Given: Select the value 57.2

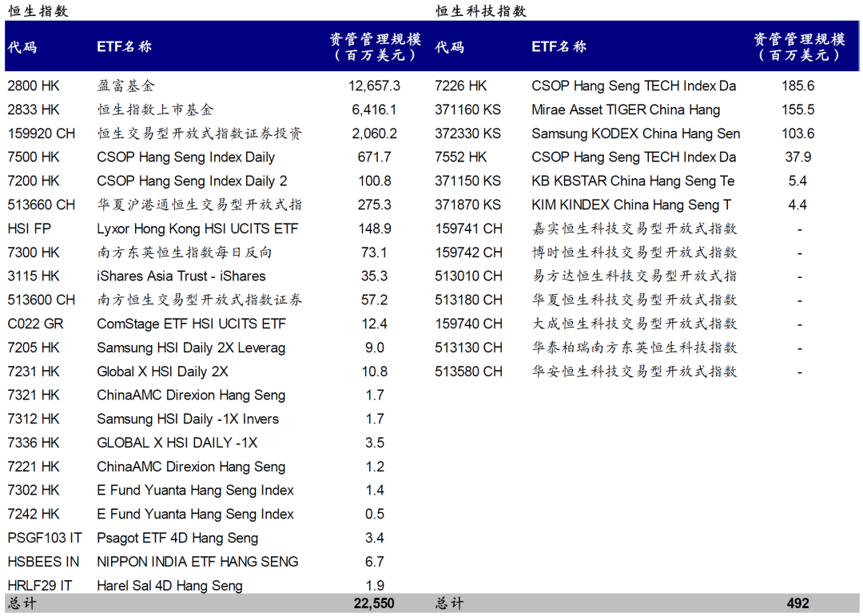Looking at the screenshot, I should 374,300.
